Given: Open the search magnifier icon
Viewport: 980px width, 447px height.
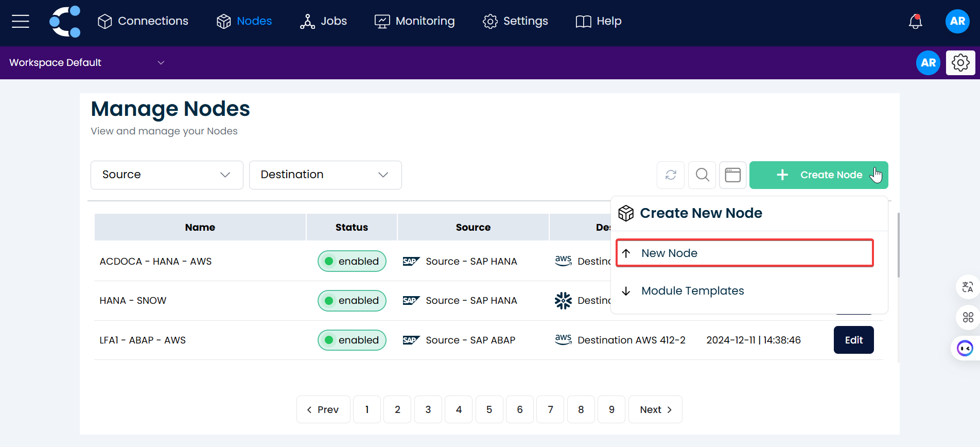Looking at the screenshot, I should [x=702, y=175].
